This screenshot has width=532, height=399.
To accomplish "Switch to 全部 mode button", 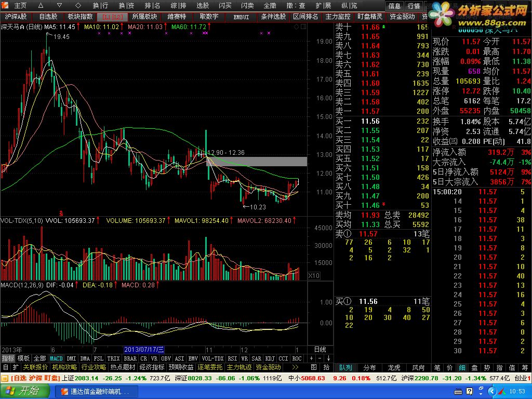I will (39, 358).
